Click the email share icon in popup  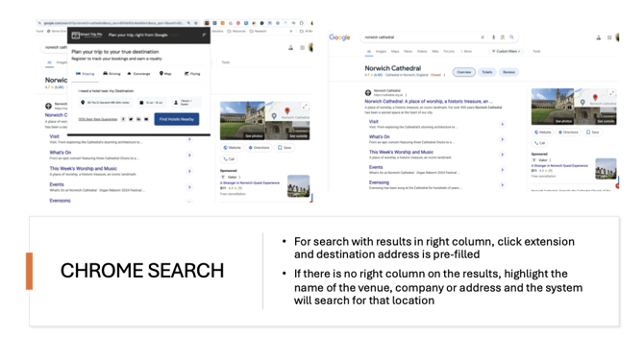pos(146,119)
